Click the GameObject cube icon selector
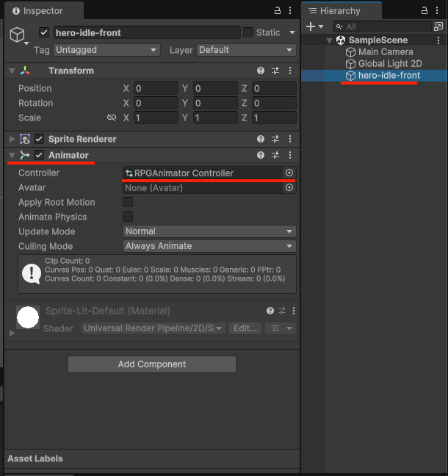Image resolution: width=448 pixels, height=476 pixels. point(18,35)
